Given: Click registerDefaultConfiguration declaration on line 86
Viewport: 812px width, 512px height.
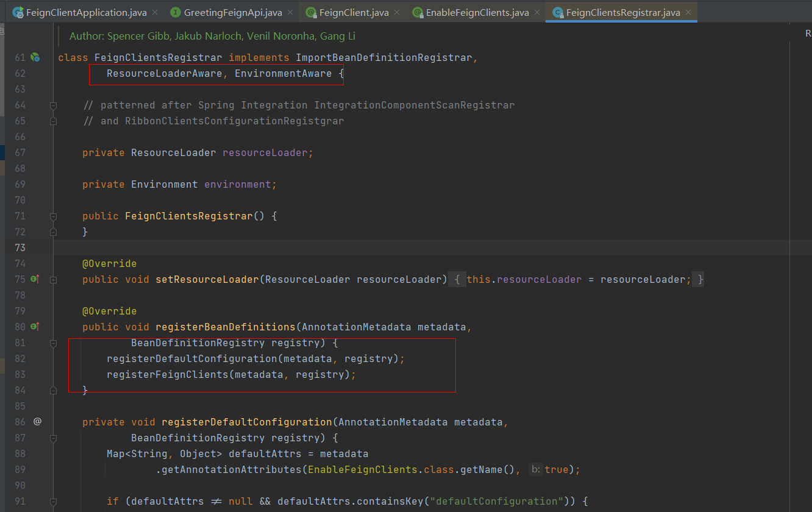Looking at the screenshot, I should [247, 422].
